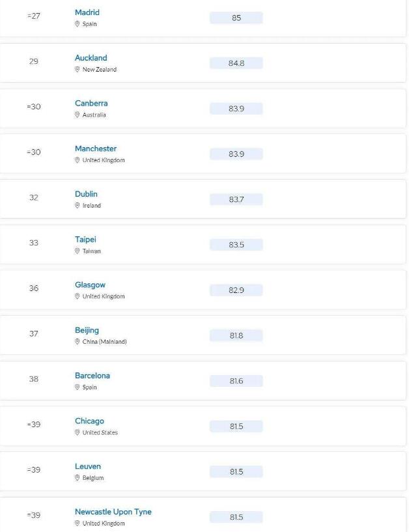This screenshot has width=409, height=532.
Task: Click the location pin icon beside United States
Action: tap(77, 432)
